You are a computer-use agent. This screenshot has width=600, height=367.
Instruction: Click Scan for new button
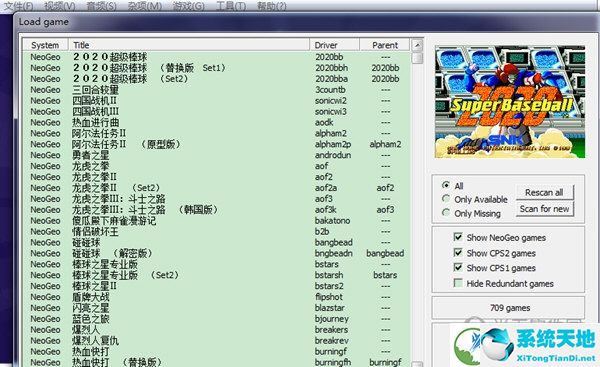[x=545, y=209]
